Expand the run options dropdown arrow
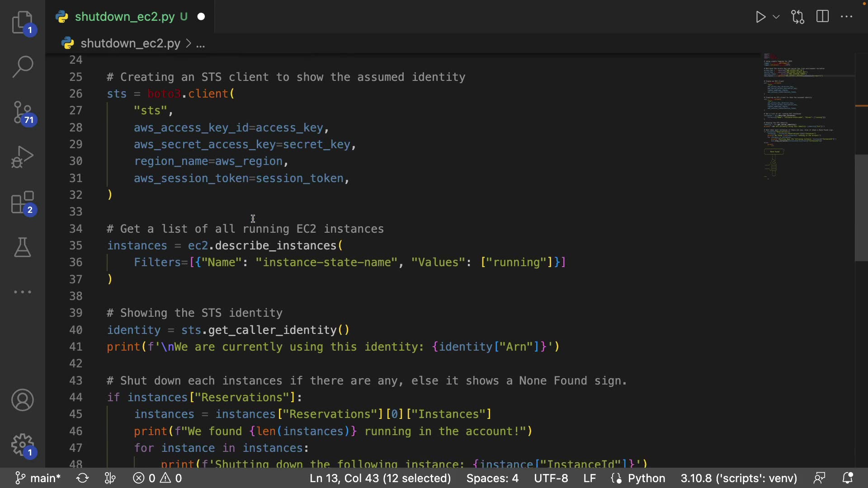Image resolution: width=868 pixels, height=488 pixels. point(776,17)
